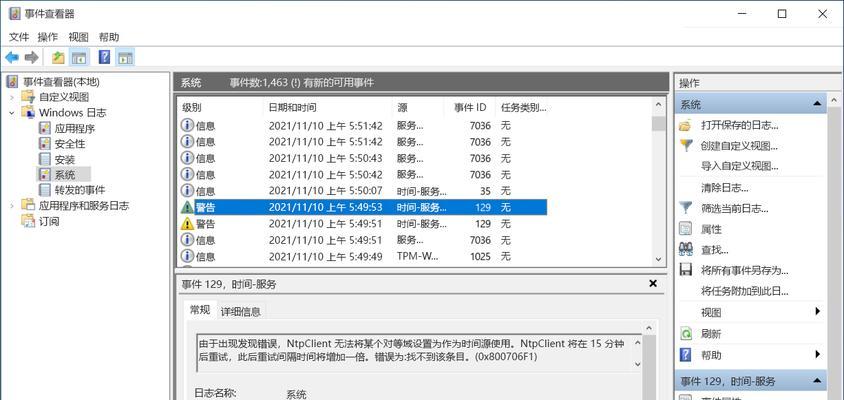The height and width of the screenshot is (400, 844).
Task: Click 创建自定义视图 action
Action: click(740, 146)
